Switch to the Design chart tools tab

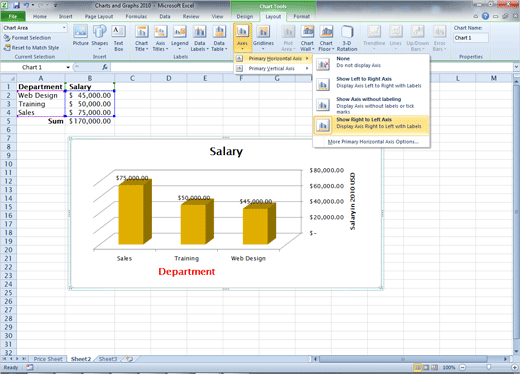(x=245, y=16)
